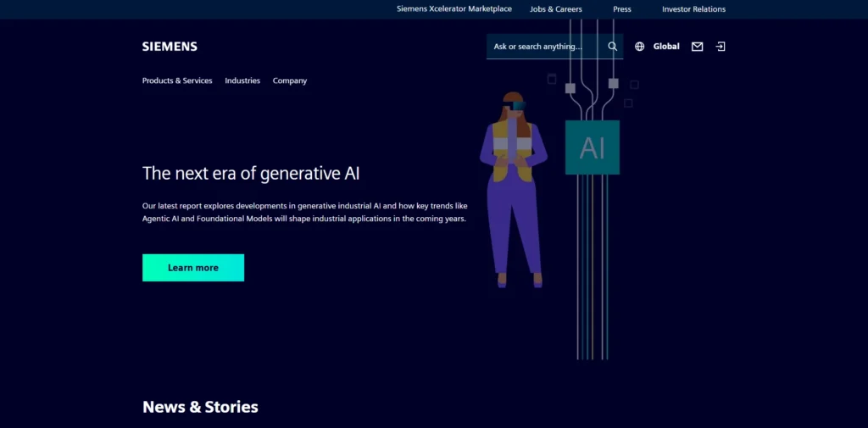Open Products & Services menu

177,81
